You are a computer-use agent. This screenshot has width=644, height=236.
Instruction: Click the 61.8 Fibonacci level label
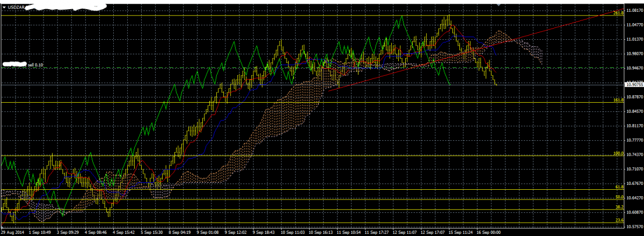coord(619,187)
